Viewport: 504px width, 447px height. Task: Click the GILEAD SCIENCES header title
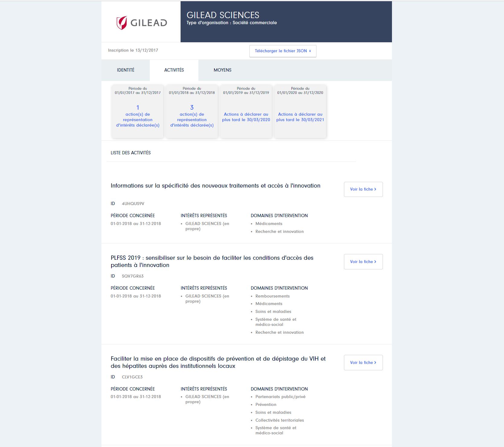223,15
